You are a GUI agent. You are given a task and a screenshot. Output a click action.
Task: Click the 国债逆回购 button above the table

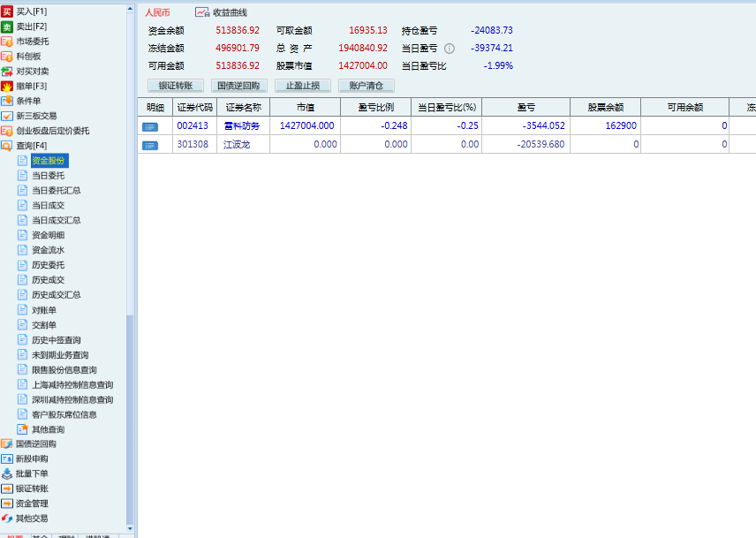[x=238, y=86]
